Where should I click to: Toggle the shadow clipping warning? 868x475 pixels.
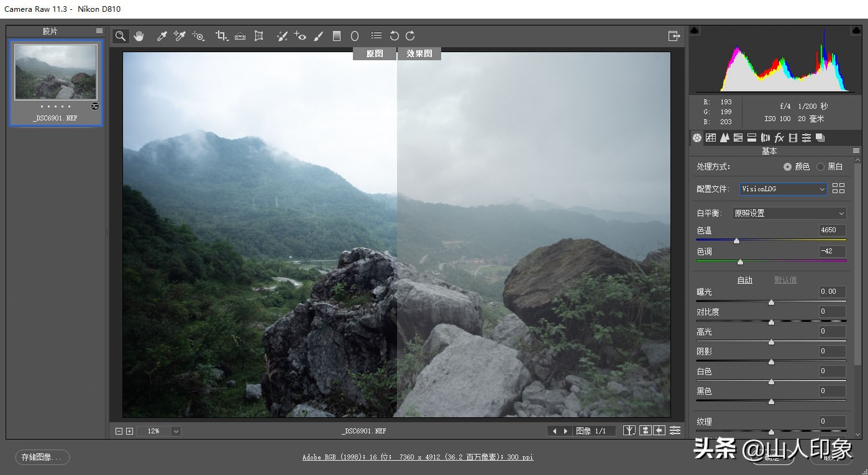click(695, 30)
